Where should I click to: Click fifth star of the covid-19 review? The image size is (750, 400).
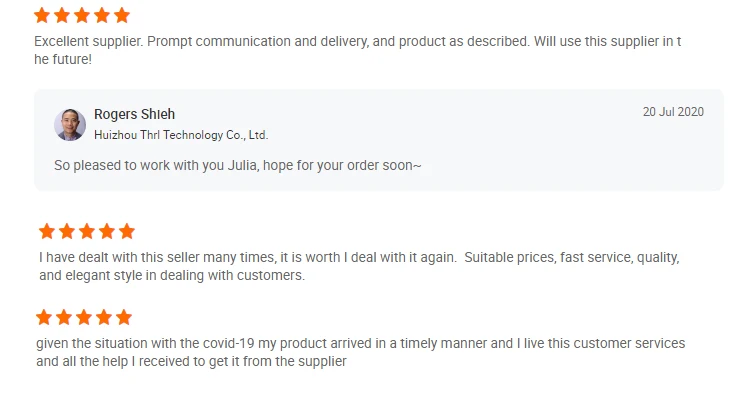coord(124,317)
